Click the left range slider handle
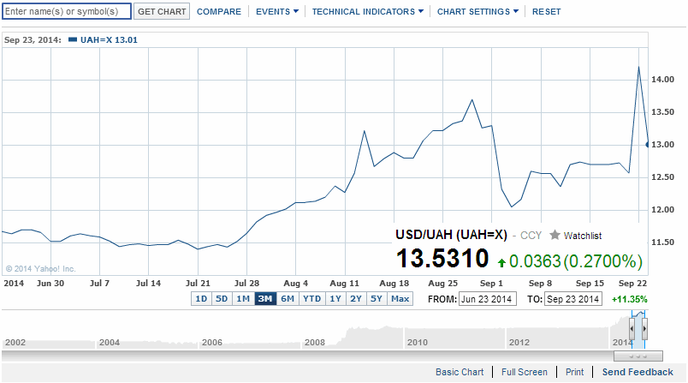The image size is (688, 383). point(632,329)
